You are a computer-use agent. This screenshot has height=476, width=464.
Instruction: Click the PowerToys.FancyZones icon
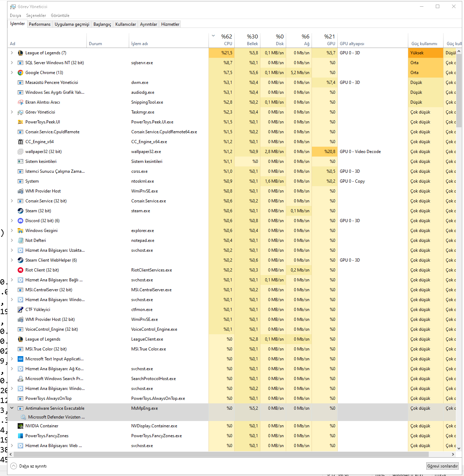coord(20,436)
